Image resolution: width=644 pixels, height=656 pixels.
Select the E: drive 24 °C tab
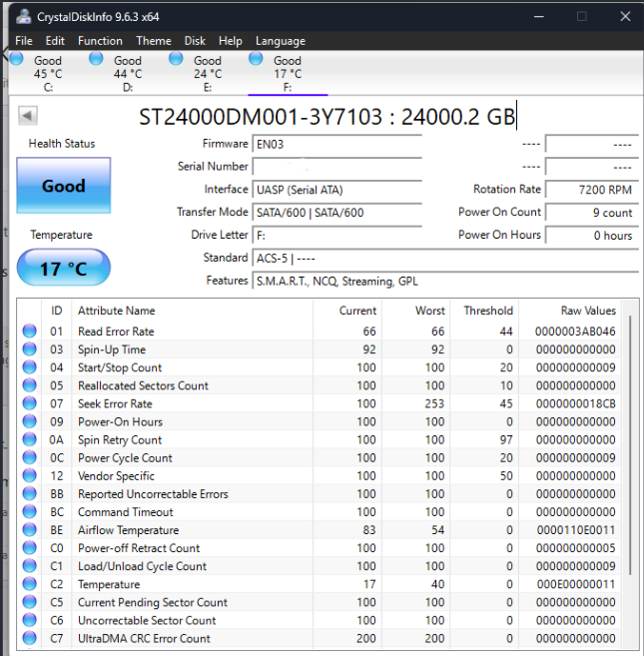pyautogui.click(x=208, y=74)
